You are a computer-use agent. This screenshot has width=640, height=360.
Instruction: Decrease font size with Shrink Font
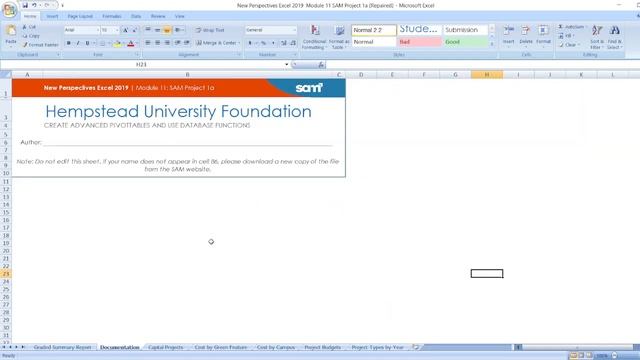pyautogui.click(x=135, y=30)
